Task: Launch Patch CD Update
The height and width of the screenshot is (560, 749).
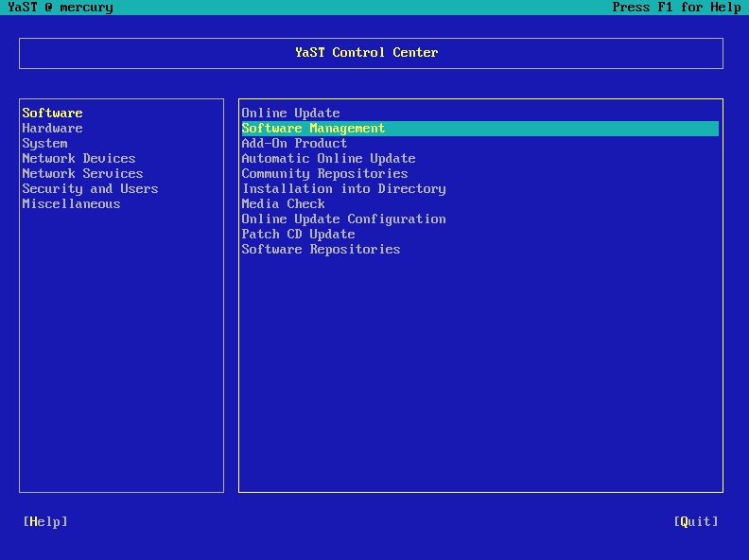Action: pyautogui.click(x=298, y=235)
